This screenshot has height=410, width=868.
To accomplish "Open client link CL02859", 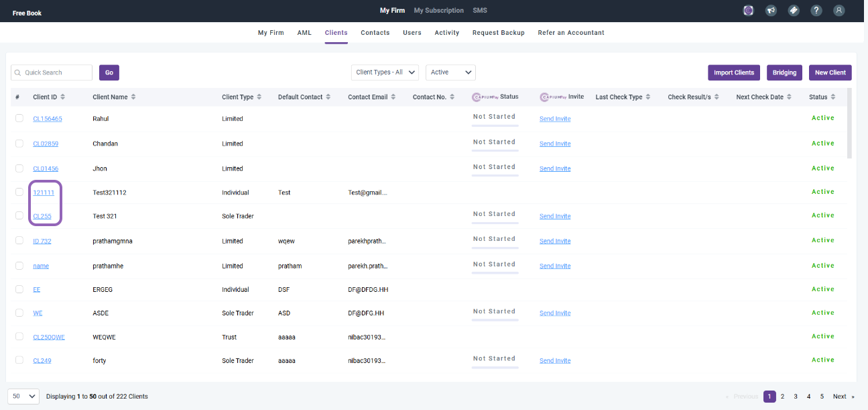I will point(46,144).
